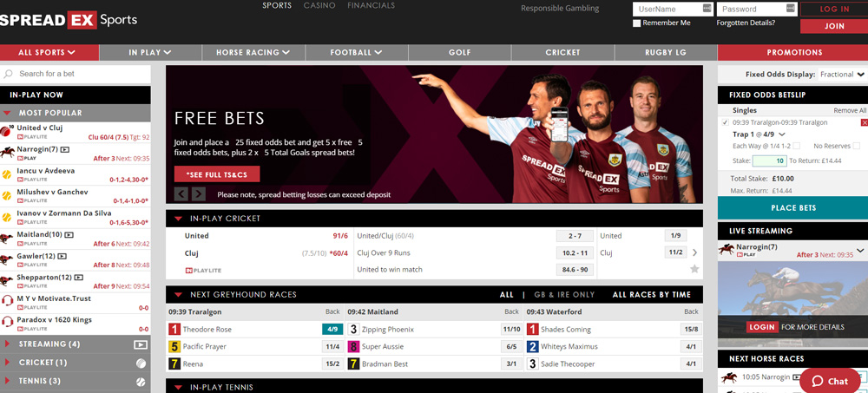The image size is (868, 393).
Task: Expand the Narrogin(7) live streaming chevron
Action: point(860,250)
